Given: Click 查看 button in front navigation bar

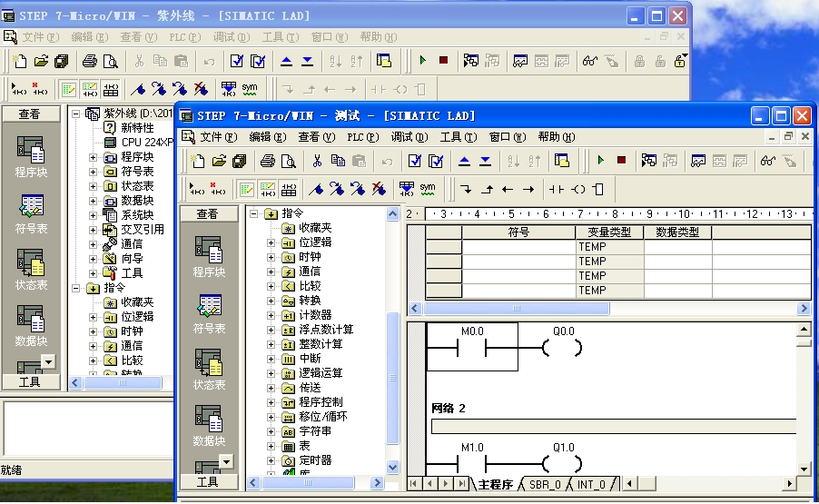Looking at the screenshot, I should coord(208,213).
